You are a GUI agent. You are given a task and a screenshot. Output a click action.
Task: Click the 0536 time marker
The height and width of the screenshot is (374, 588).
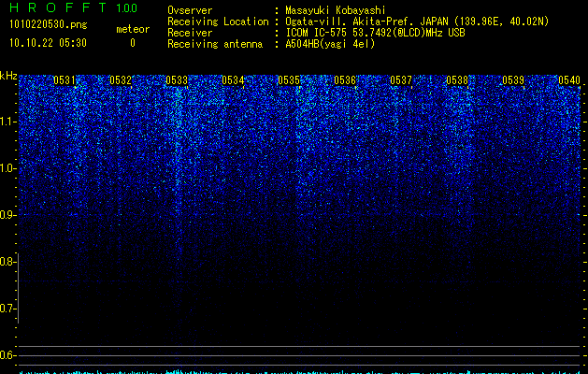[x=345, y=80]
